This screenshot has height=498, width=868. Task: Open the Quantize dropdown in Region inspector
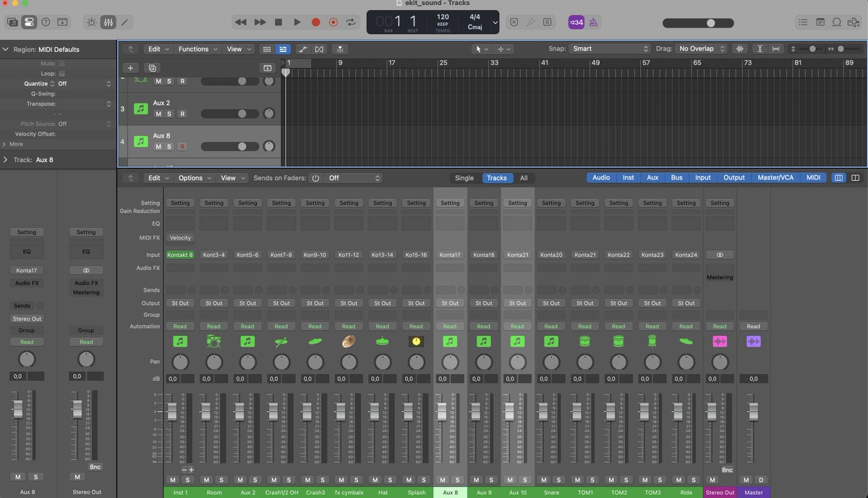(85, 83)
